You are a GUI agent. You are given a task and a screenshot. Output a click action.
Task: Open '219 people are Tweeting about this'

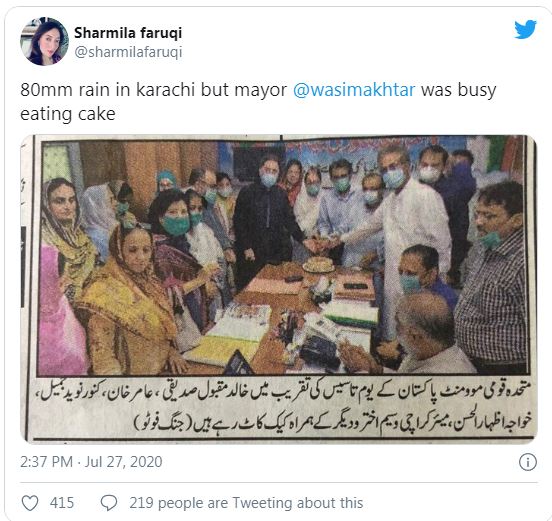click(246, 503)
